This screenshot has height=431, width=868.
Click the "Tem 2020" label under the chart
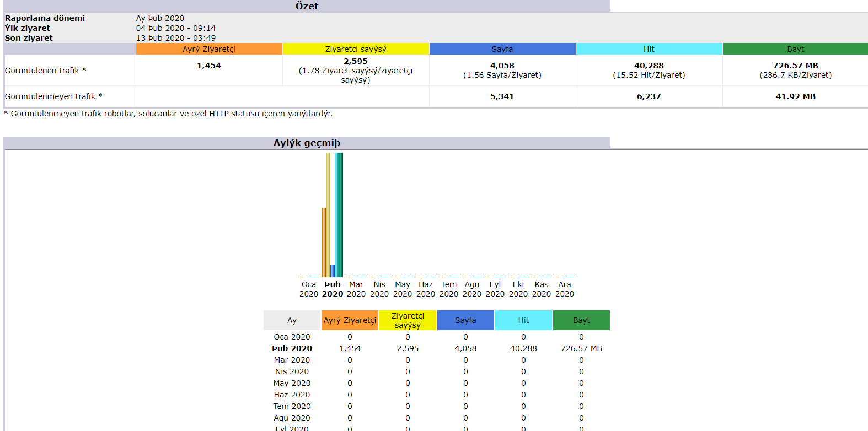(x=449, y=289)
